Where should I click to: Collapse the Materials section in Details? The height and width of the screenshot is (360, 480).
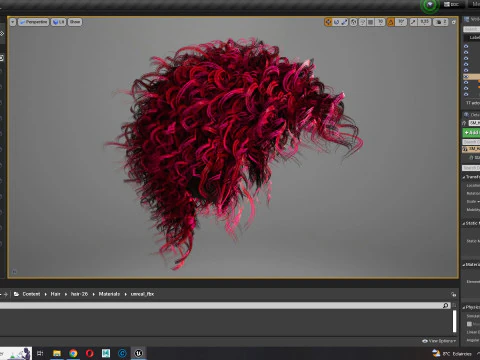[x=464, y=265]
